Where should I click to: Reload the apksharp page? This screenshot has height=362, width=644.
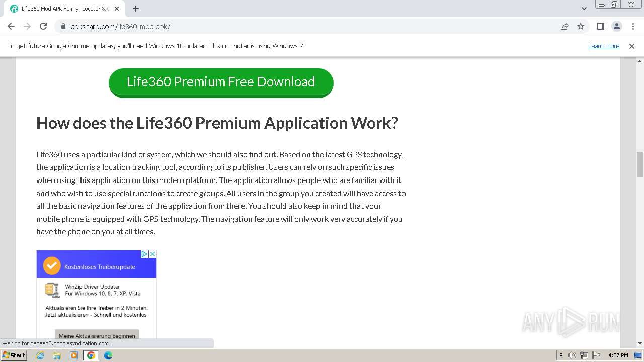[x=43, y=26]
